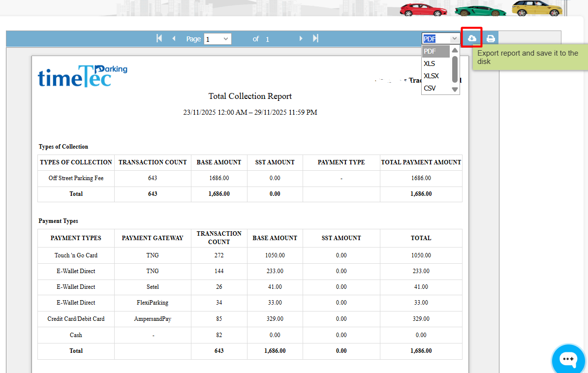Click the export report cloud icon
The image size is (588, 373).
tap(472, 38)
